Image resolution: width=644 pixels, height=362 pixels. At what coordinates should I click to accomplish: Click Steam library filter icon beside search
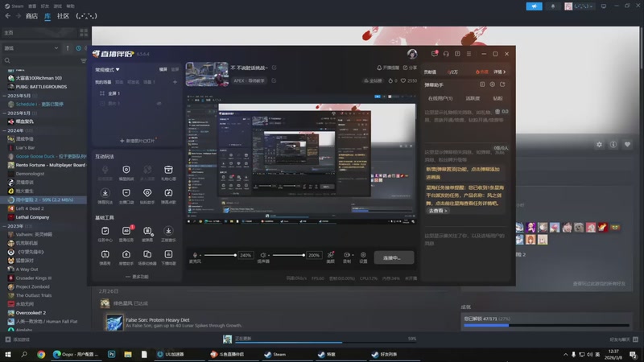[84, 61]
